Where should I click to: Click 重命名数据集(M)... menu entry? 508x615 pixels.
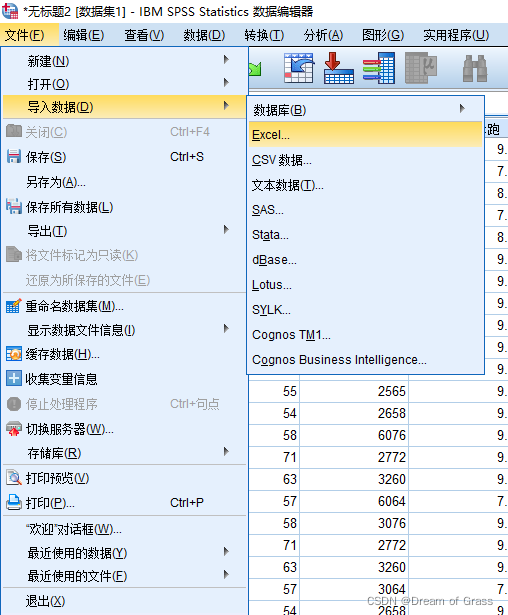tap(124, 306)
